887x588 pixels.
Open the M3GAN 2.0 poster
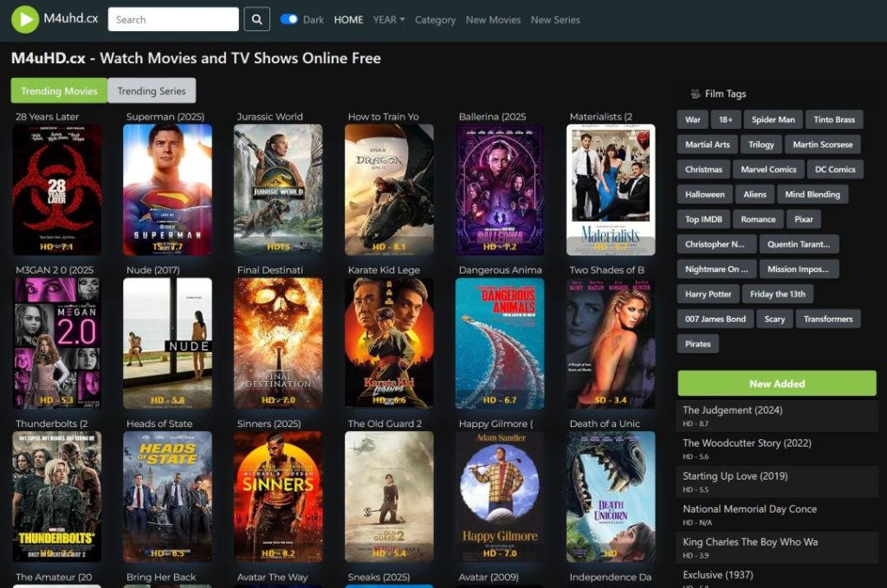(x=57, y=343)
